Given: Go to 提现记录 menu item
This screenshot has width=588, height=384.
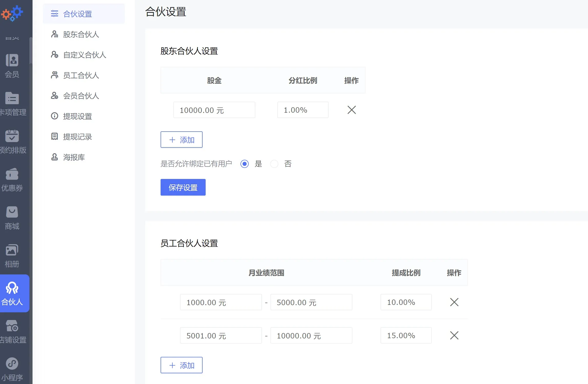Looking at the screenshot, I should click(x=84, y=136).
